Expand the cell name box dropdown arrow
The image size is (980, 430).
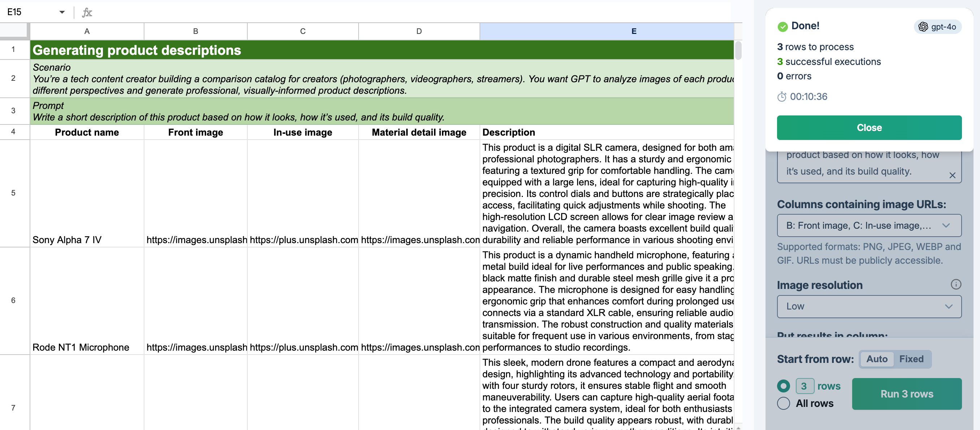pos(62,12)
